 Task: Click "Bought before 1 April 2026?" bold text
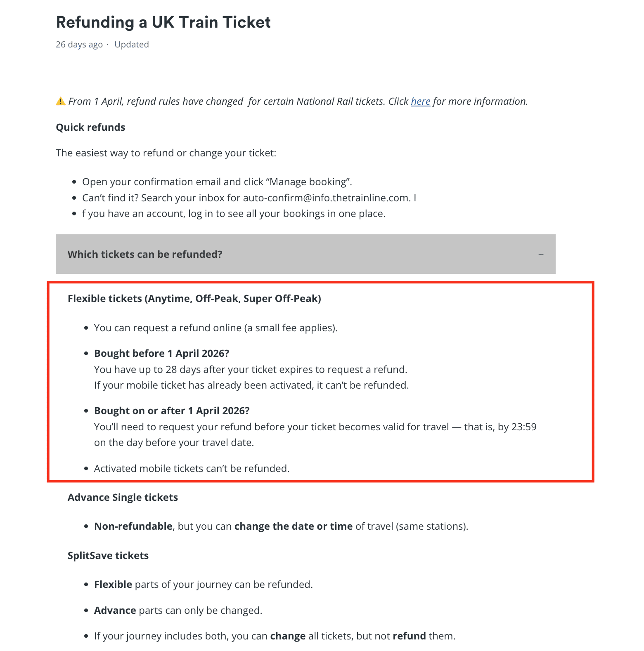click(161, 354)
